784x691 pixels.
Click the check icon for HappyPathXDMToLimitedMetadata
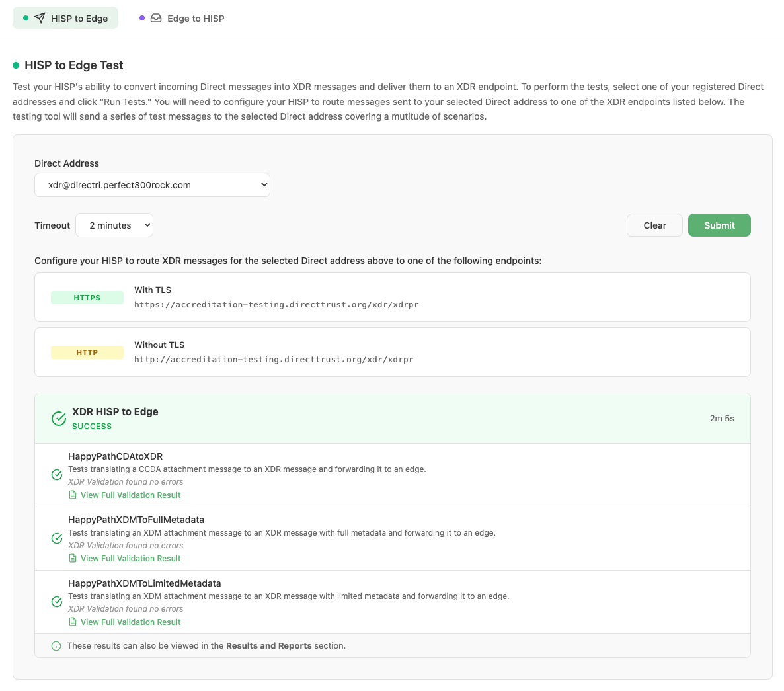click(x=57, y=602)
